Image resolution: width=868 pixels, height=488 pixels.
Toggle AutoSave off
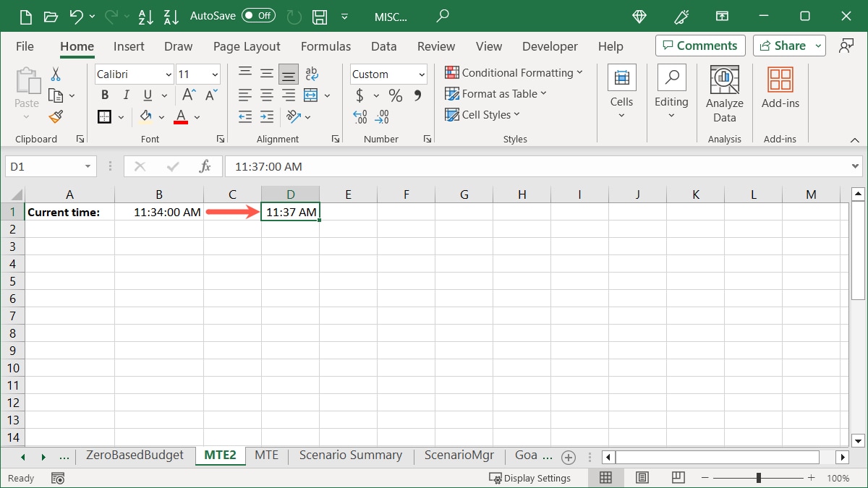point(259,16)
